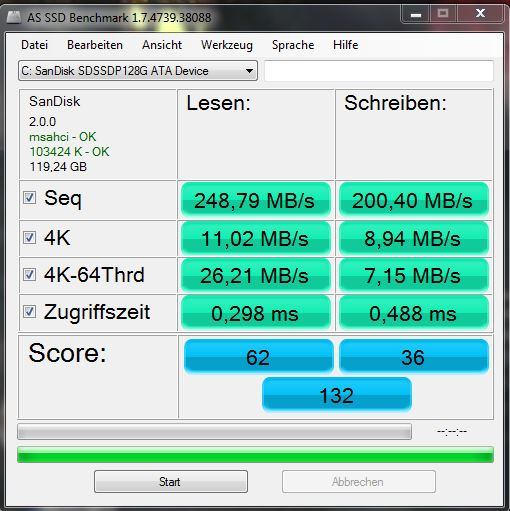Click the empty text field beside drive selector

point(379,71)
